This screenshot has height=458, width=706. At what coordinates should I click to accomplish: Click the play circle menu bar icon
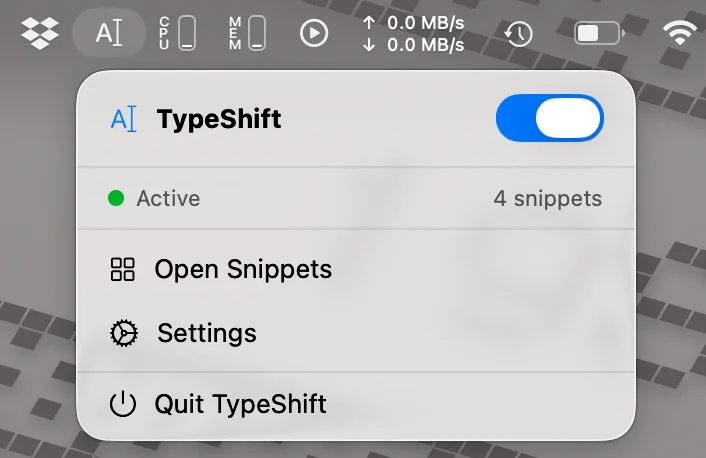(314, 33)
